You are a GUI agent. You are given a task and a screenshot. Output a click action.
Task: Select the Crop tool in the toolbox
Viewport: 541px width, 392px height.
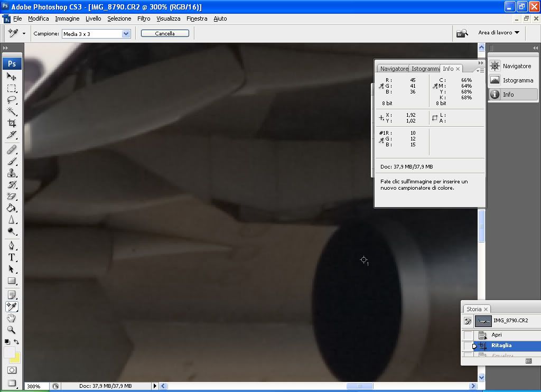pyautogui.click(x=12, y=123)
